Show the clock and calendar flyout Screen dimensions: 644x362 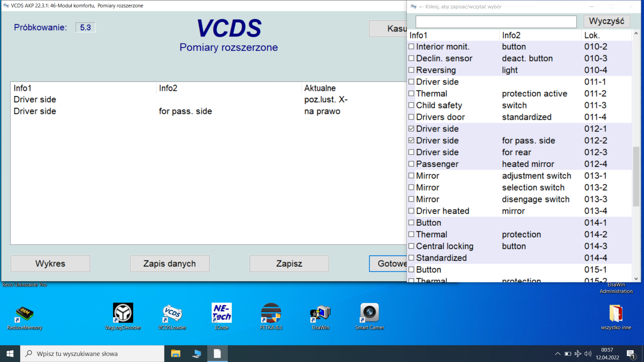[607, 354]
